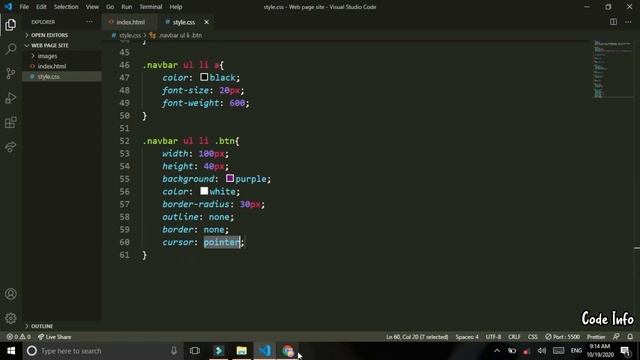Open Task View in the taskbar
Screen dimensions: 640x360
pyautogui.click(x=195, y=351)
